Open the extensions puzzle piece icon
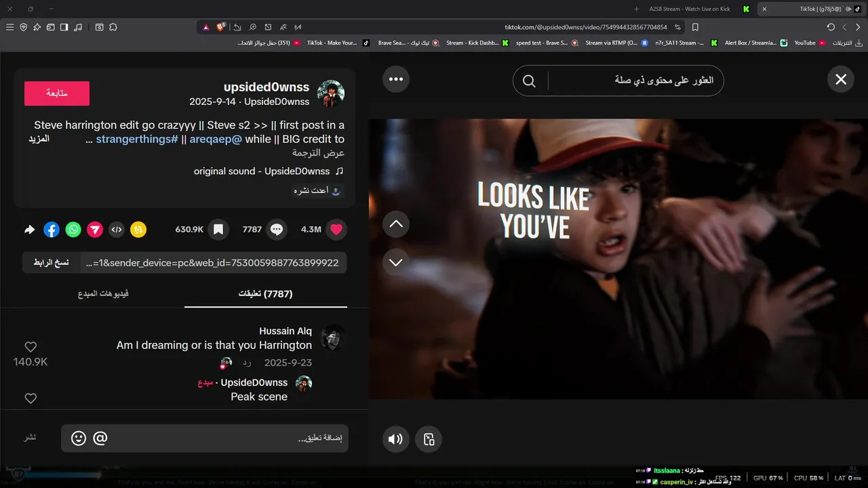Viewport: 868px width, 488px height. [x=113, y=27]
